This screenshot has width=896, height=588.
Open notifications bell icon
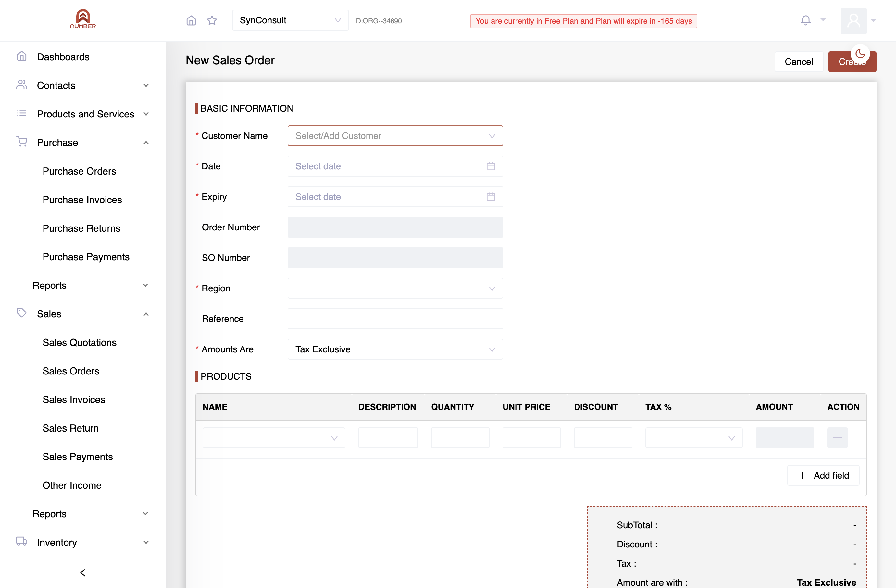click(x=805, y=20)
